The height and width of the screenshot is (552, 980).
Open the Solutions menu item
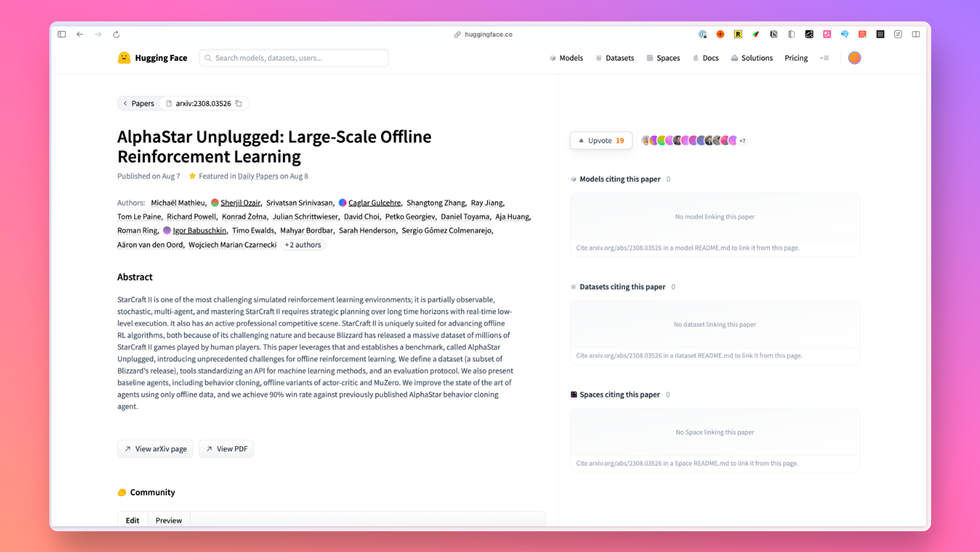point(752,58)
